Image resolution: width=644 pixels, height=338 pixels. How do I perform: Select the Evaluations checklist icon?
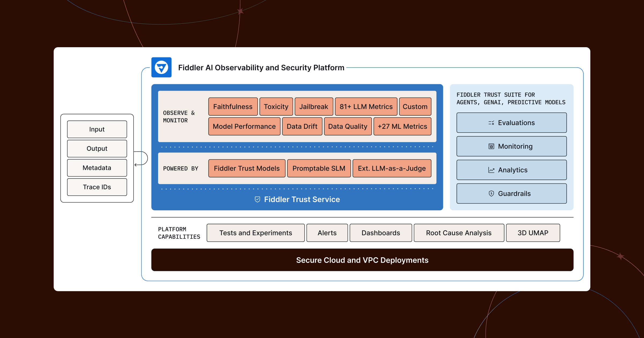(x=492, y=123)
